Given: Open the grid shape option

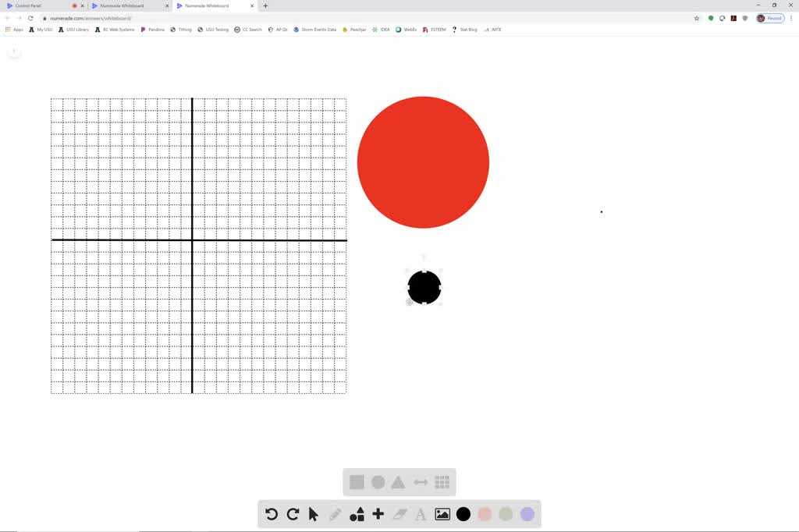Looking at the screenshot, I should tap(442, 482).
